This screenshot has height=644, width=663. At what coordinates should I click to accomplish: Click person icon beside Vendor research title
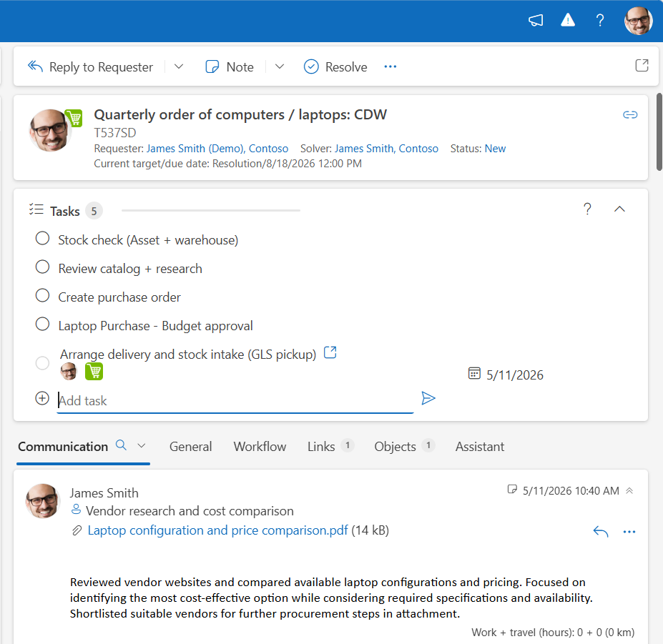76,509
